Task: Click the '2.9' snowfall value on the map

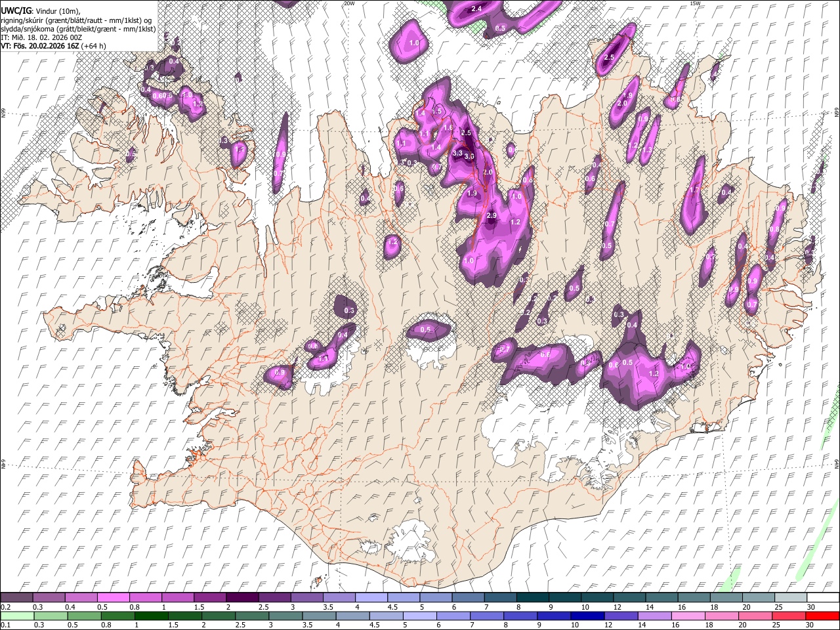Action: [492, 216]
